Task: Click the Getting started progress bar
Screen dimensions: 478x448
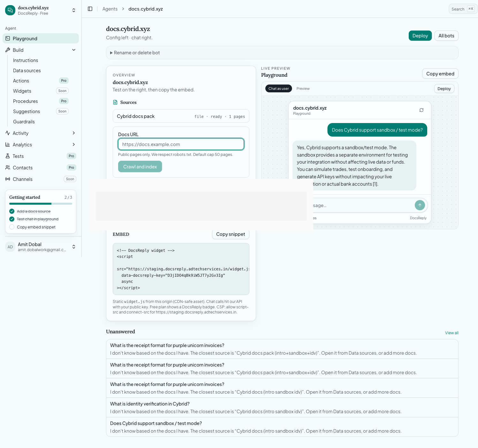Action: [x=41, y=204]
